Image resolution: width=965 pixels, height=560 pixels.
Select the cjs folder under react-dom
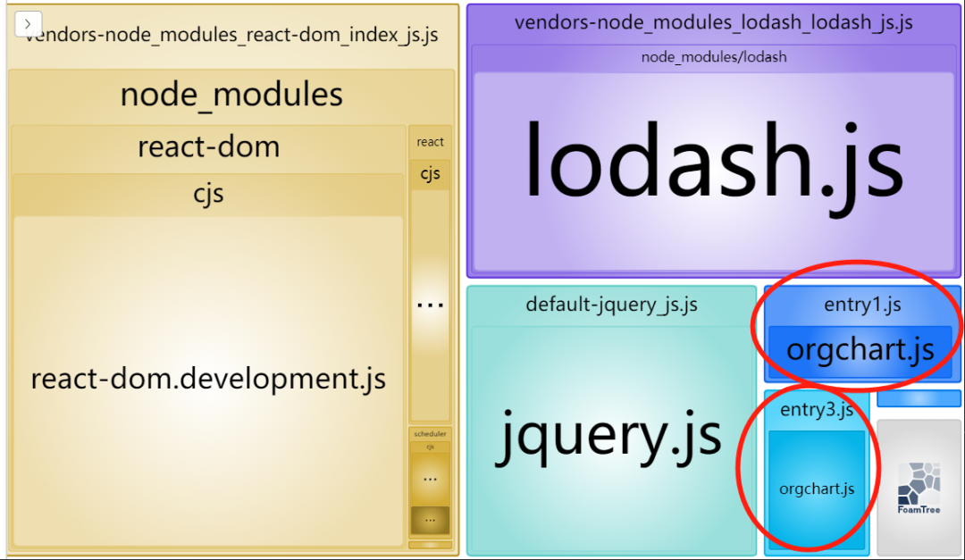coord(208,193)
